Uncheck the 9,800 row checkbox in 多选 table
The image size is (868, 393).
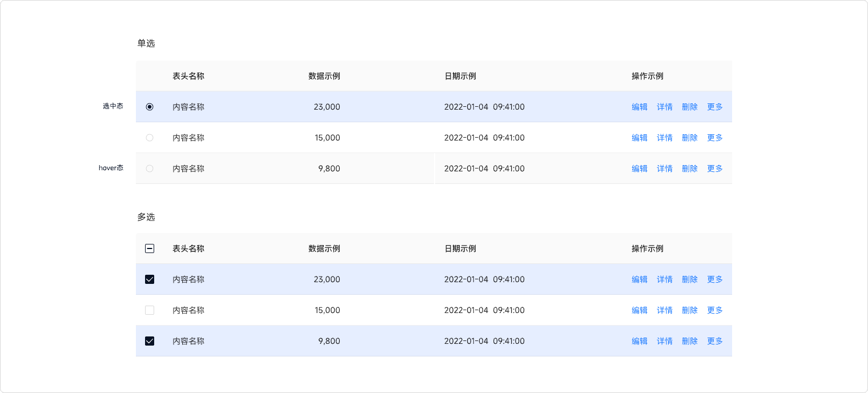coord(150,341)
